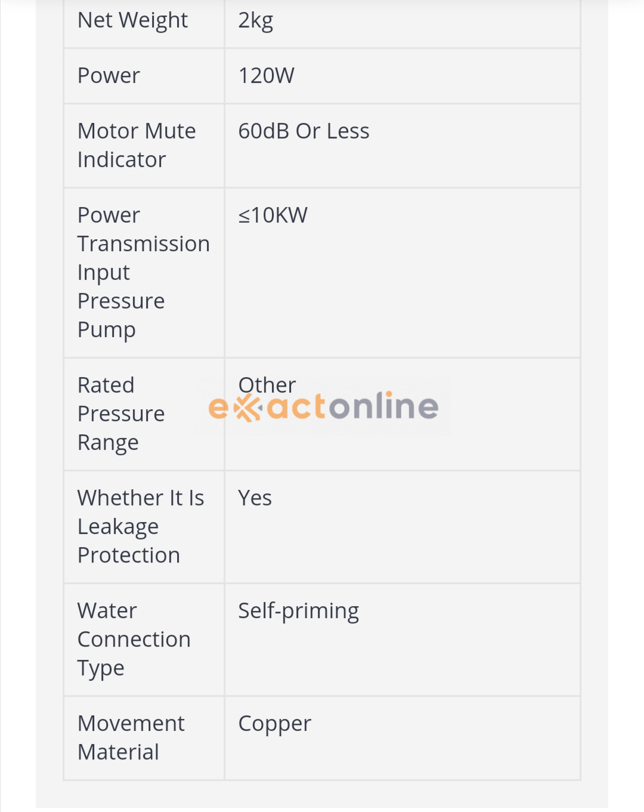Click the Power label beside 120W
644x812 pixels.
tap(109, 76)
